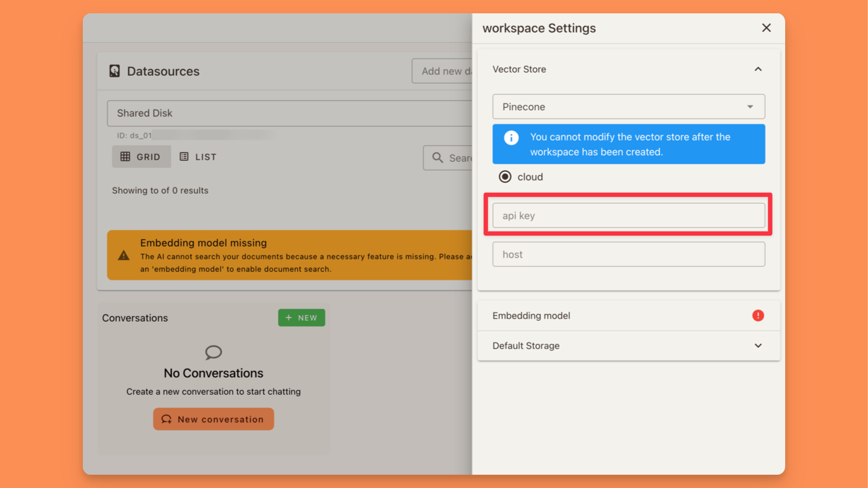
Task: Collapse the Vector Store section
Action: (758, 69)
